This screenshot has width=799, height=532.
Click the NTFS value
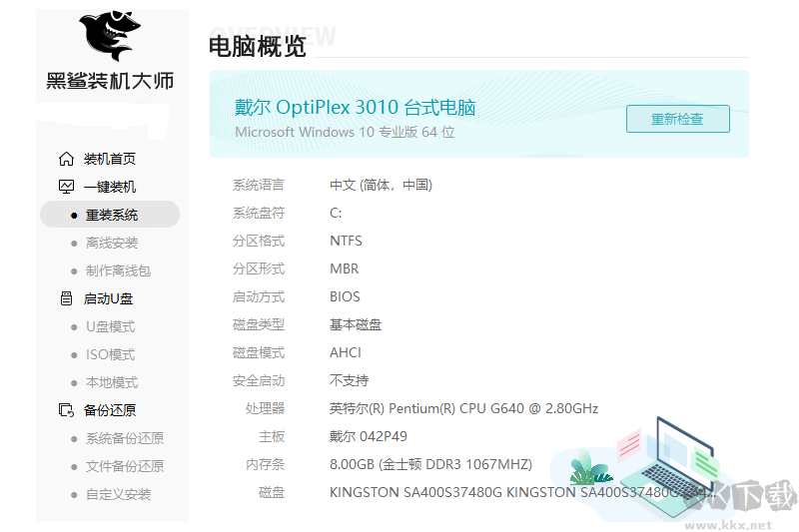point(346,241)
